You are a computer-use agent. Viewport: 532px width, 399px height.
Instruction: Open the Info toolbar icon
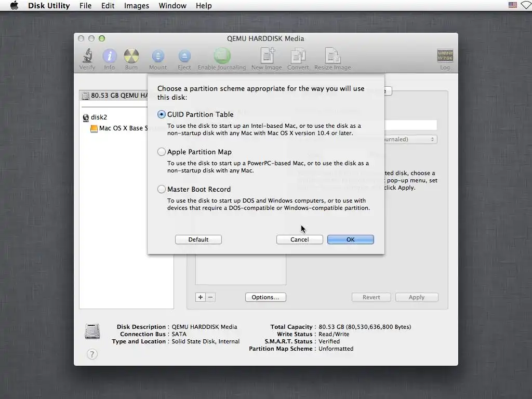click(x=109, y=56)
